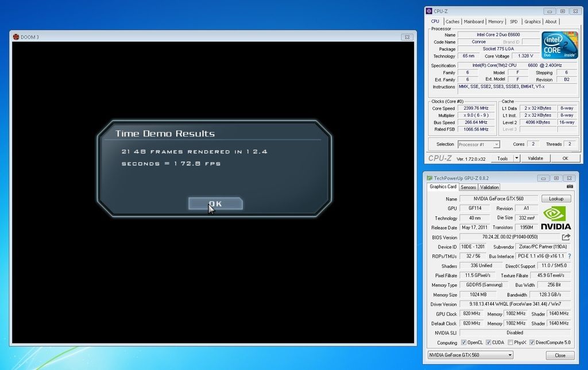Open the Processor #1 selection dropdown
The image size is (588, 370).
pyautogui.click(x=478, y=144)
